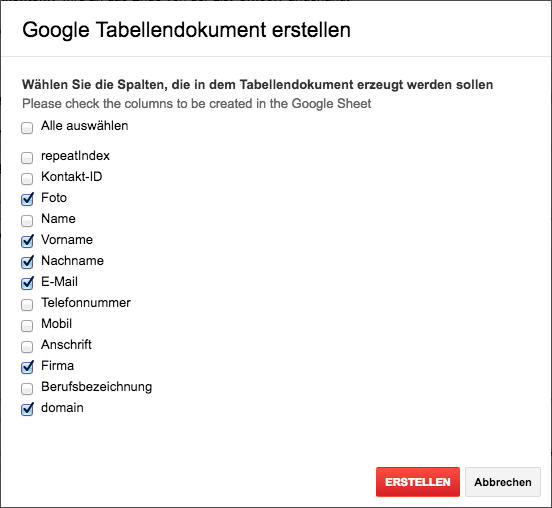This screenshot has width=552, height=508.
Task: Uncheck the Foto column checkbox
Action: coord(27,199)
